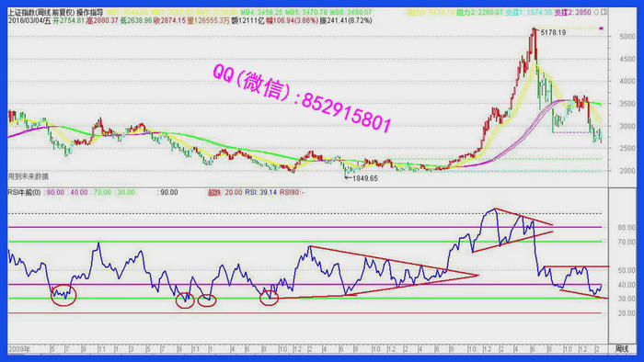Click the 用到未来数据 notice text

coord(28,176)
